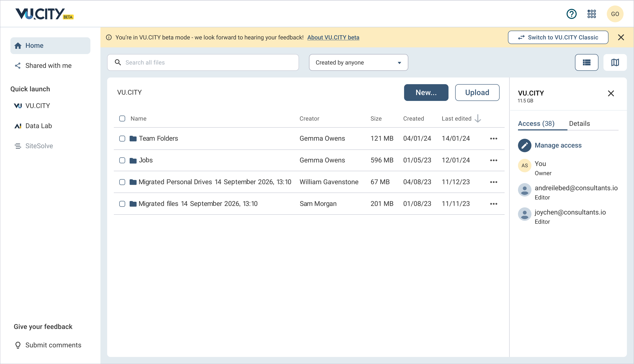Open more options for Migrated files row
The width and height of the screenshot is (634, 364).
494,204
